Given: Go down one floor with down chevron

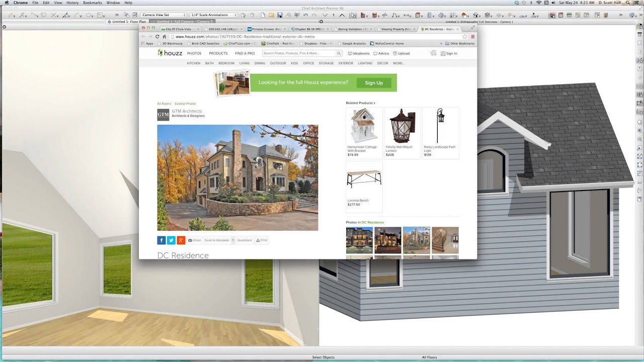Looking at the screenshot, I should pos(325,15).
